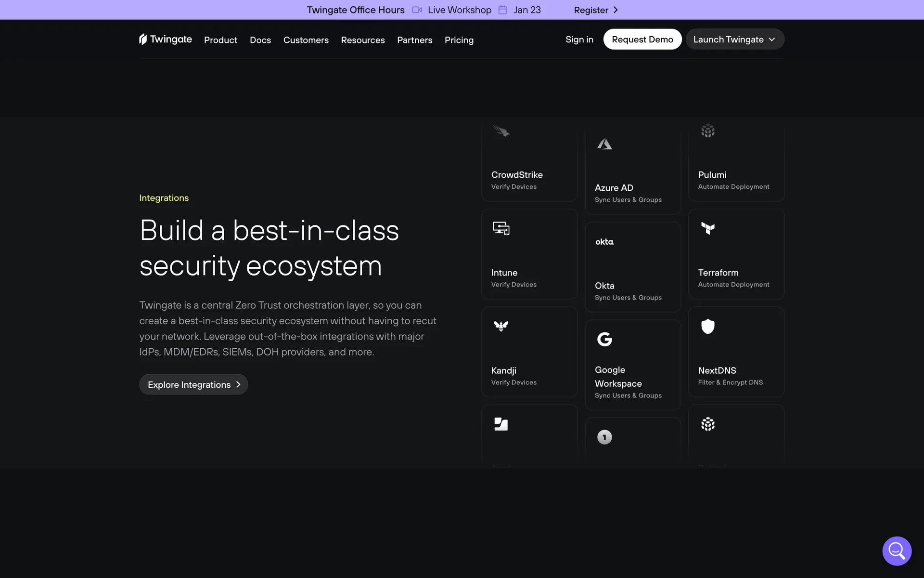Click the Request Demo button

coord(642,39)
